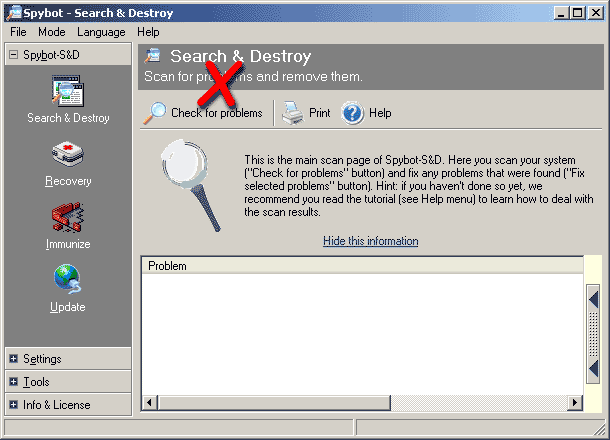This screenshot has width=610, height=440.
Task: Click the Check for problems magnifier icon
Action: click(x=155, y=113)
